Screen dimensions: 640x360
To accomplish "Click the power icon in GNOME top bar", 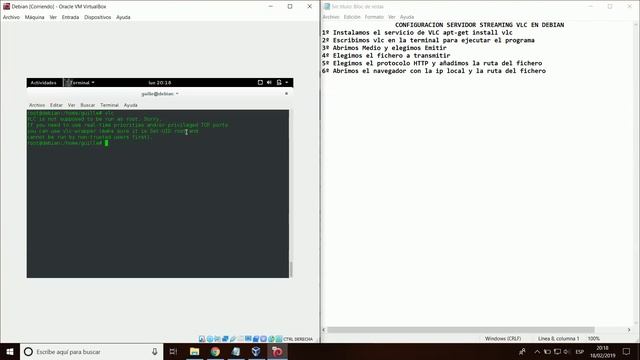I will 279,82.
